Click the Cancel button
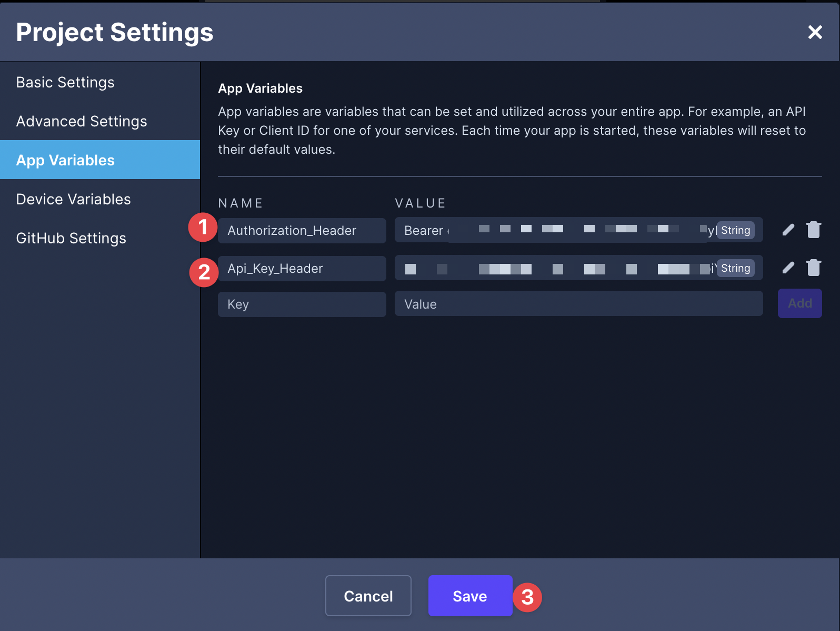This screenshot has width=840, height=631. (x=368, y=596)
